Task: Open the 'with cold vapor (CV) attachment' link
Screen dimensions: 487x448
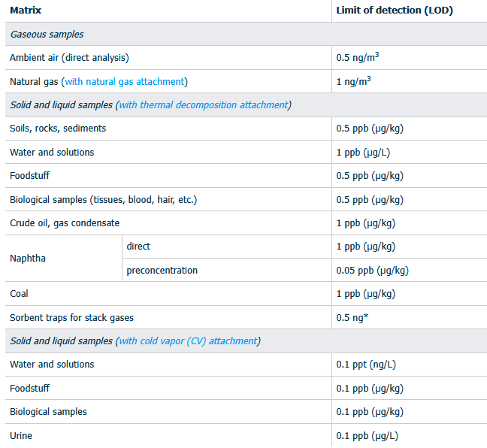Action: (x=188, y=341)
